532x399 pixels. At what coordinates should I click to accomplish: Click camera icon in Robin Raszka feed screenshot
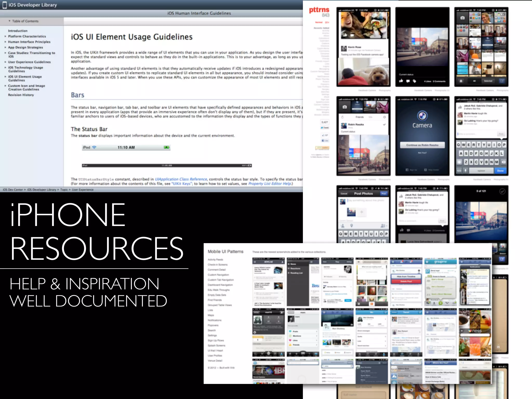(x=344, y=107)
